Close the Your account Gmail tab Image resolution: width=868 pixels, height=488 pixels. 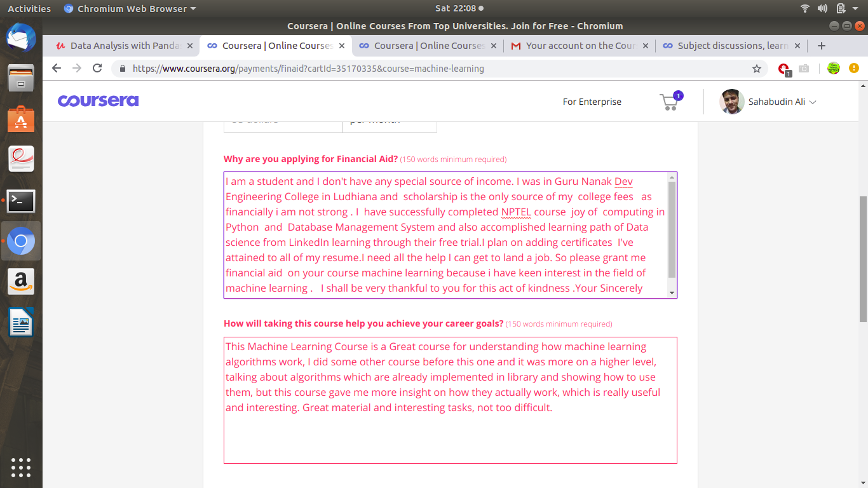point(646,46)
